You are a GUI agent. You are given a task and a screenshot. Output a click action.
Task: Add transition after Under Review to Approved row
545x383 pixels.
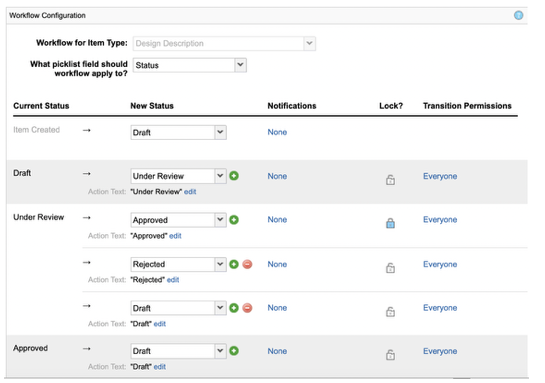(x=234, y=220)
